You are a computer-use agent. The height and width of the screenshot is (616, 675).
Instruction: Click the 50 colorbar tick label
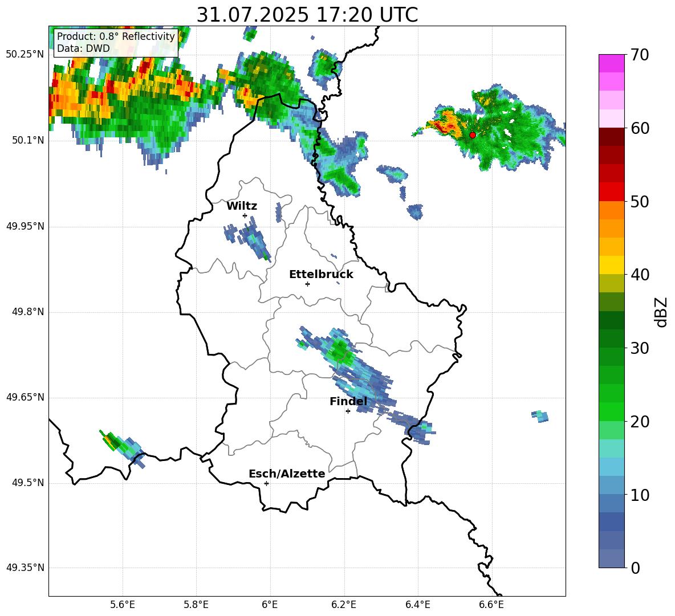(x=640, y=202)
